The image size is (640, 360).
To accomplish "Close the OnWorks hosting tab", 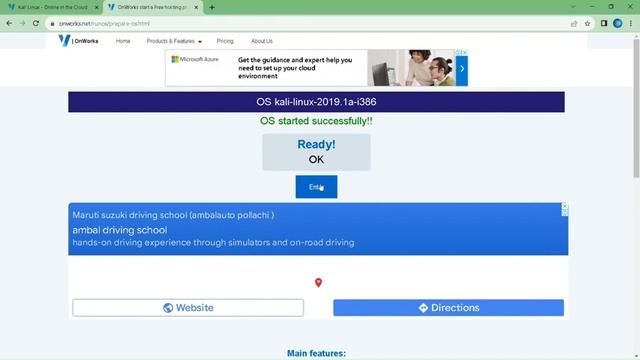I will tap(196, 7).
